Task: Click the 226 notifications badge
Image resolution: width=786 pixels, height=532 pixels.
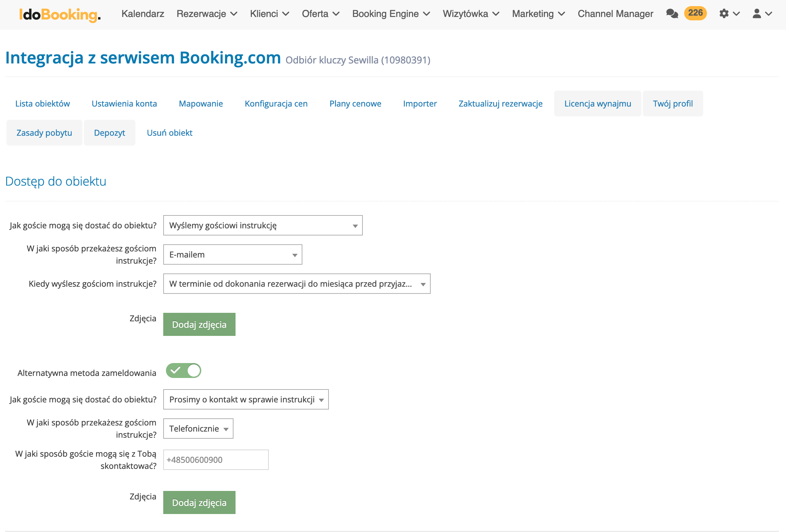Action: [695, 13]
